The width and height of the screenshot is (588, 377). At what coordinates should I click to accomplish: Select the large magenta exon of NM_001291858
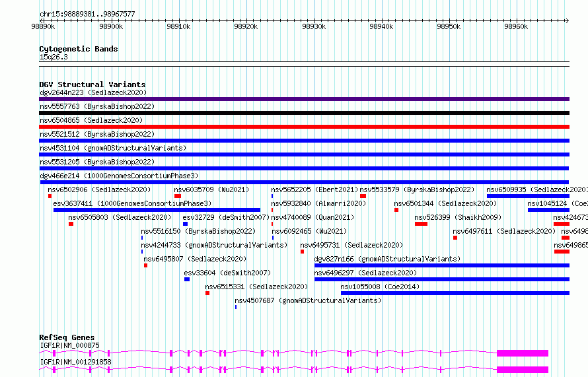click(x=523, y=370)
